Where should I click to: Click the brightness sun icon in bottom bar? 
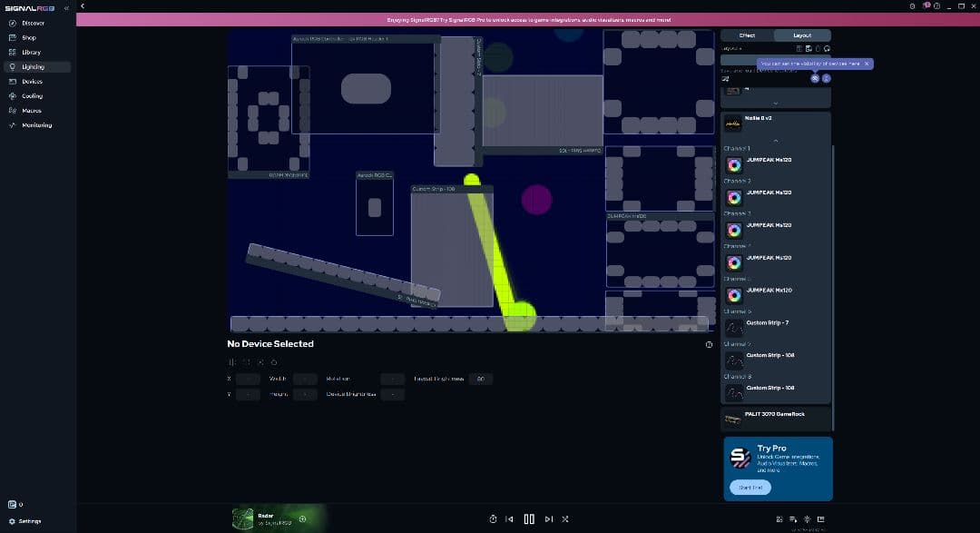tap(807, 519)
